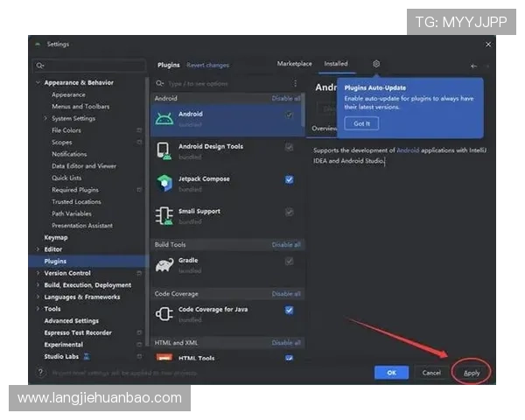
Task: Click the Code Coverage for Java icon
Action: pos(164,313)
